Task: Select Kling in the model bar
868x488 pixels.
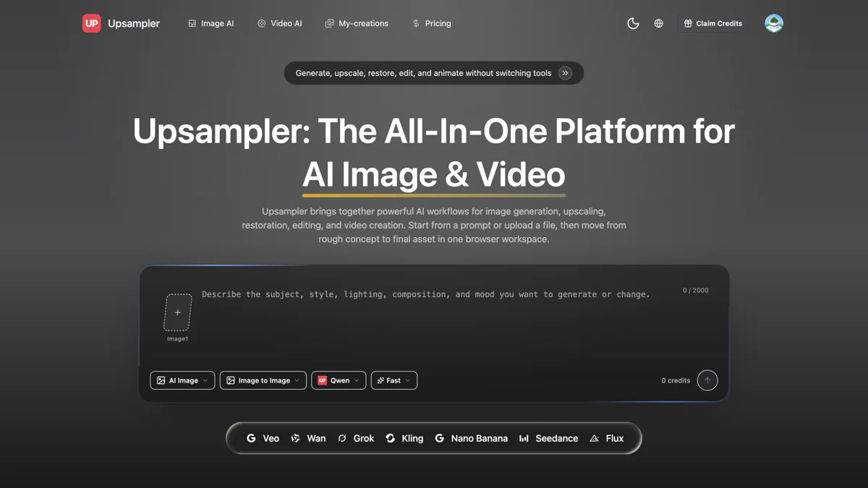Action: click(x=404, y=438)
